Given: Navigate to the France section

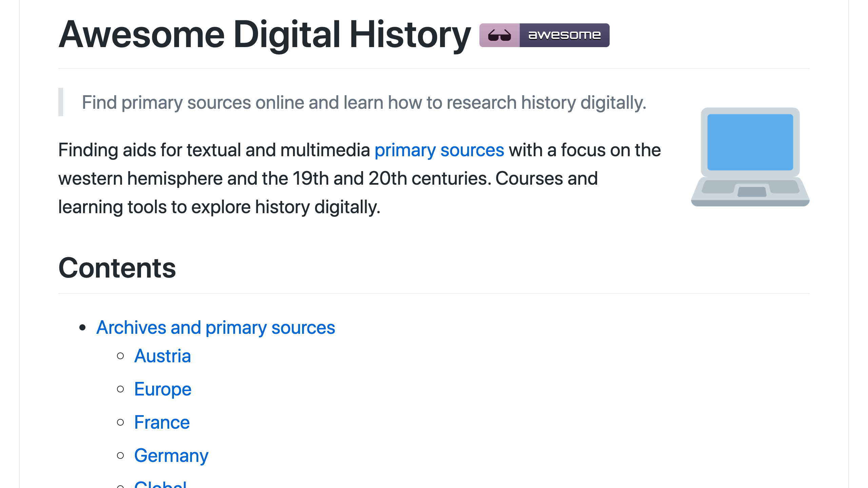Looking at the screenshot, I should coord(162,423).
